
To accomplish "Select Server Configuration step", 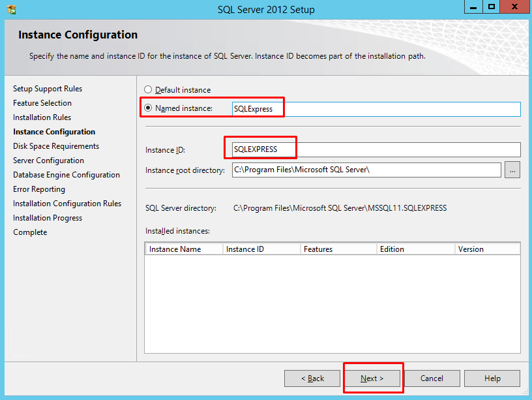I will pyautogui.click(x=48, y=161).
